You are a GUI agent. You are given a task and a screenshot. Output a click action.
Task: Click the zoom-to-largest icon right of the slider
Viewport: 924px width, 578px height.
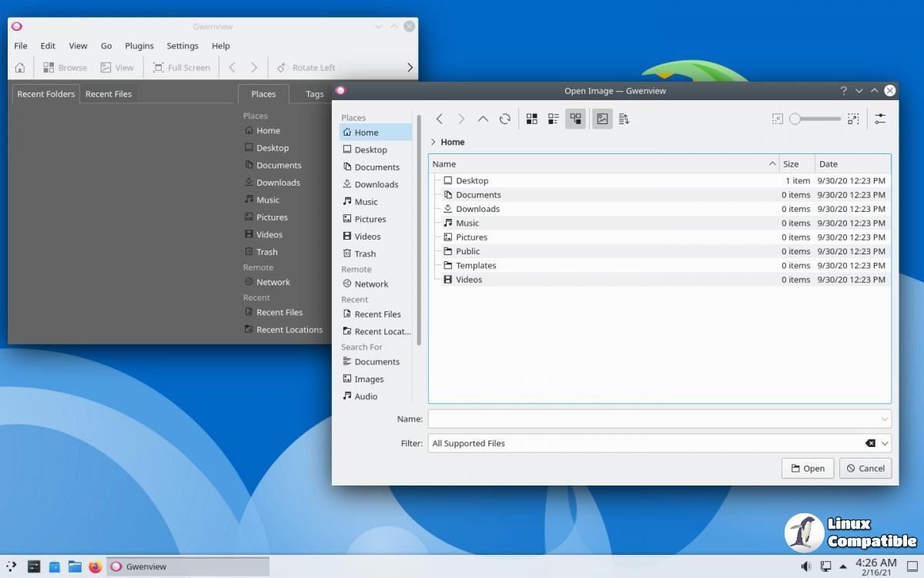pos(853,119)
